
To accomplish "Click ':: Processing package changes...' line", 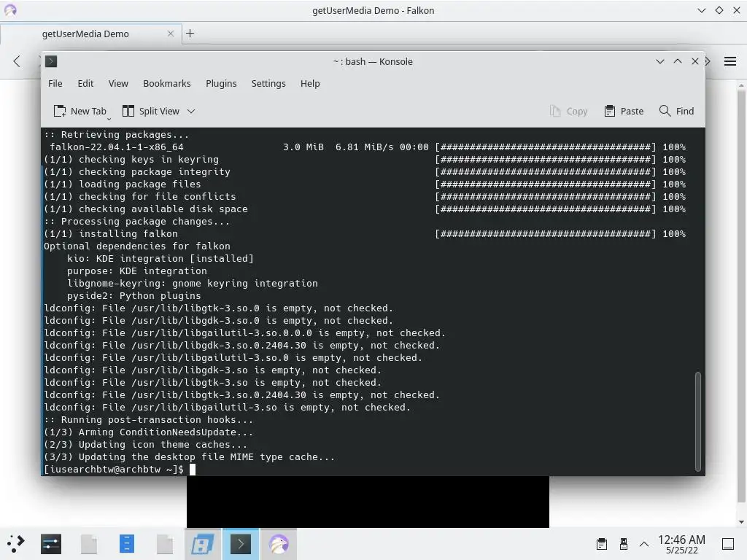I will pos(136,222).
